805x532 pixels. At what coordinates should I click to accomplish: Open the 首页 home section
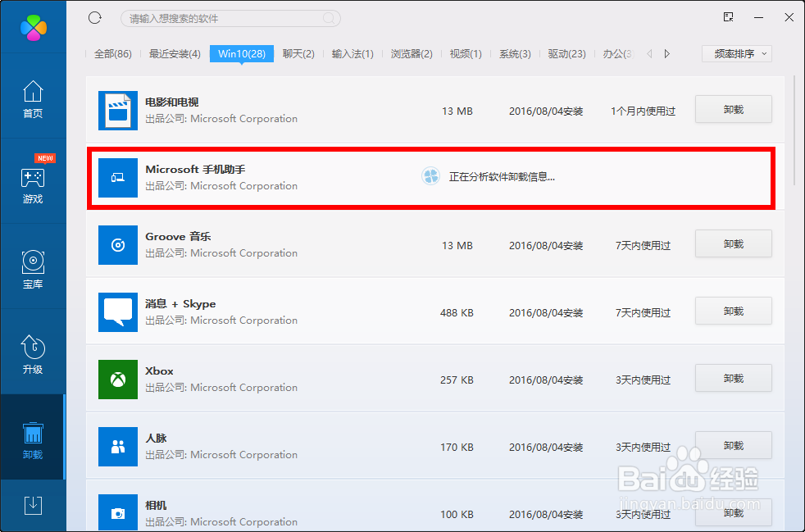[33, 99]
